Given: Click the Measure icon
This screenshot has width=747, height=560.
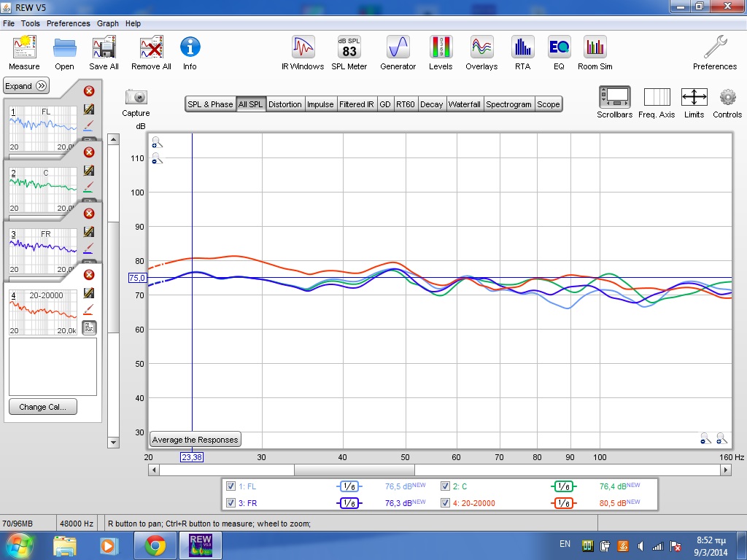Looking at the screenshot, I should (24, 48).
